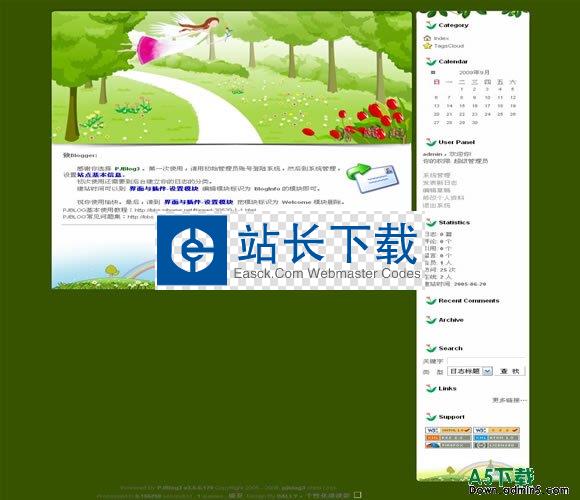Image resolution: width=580 pixels, height=500 pixels.
Task: Select day 1 in the calendar
Action: click(462, 89)
